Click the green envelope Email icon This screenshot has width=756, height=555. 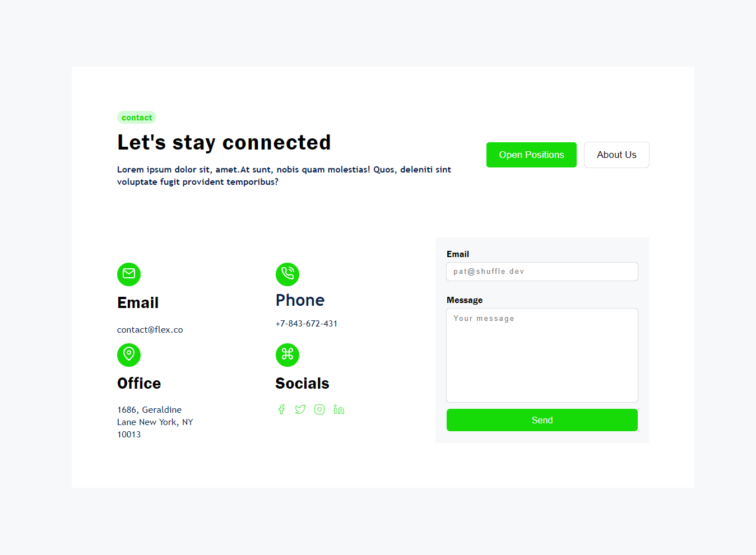point(129,274)
